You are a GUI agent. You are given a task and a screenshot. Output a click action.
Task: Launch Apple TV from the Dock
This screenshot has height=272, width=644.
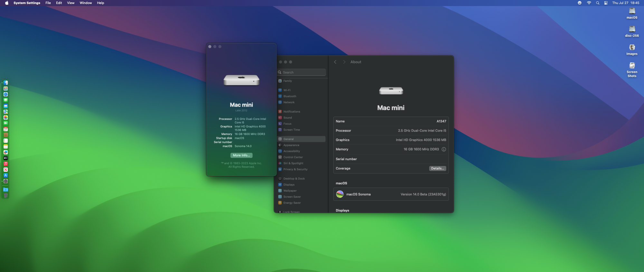click(x=5, y=158)
